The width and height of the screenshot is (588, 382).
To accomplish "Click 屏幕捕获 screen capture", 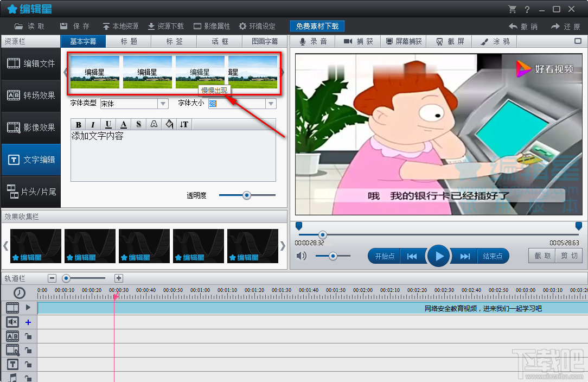I will click(x=404, y=41).
